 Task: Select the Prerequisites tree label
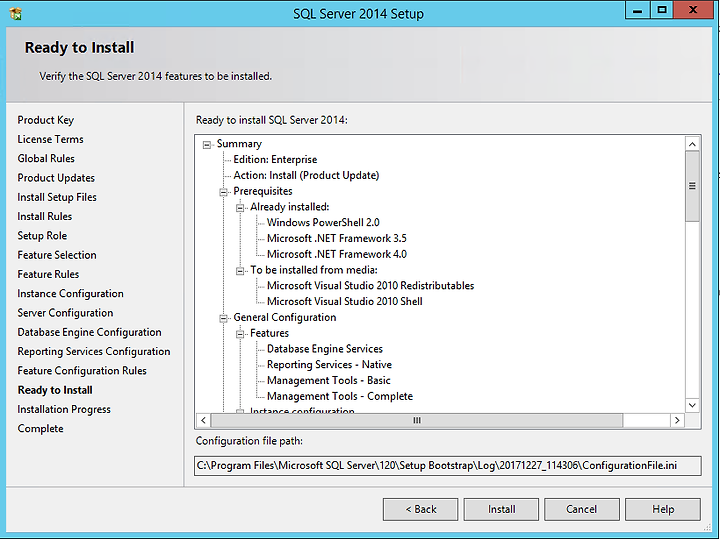tap(263, 191)
